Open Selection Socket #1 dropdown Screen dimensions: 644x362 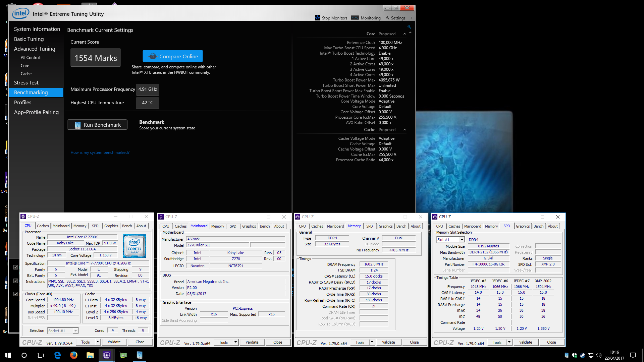click(x=75, y=331)
